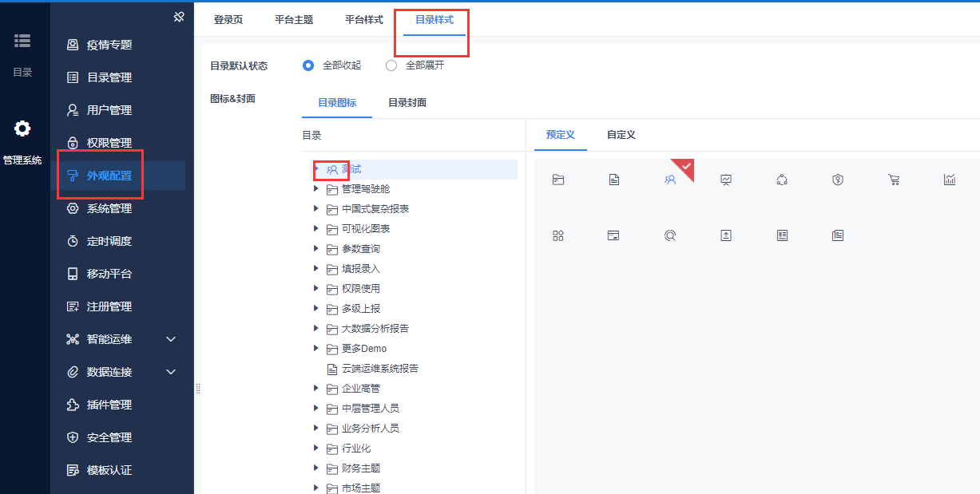Select the two-users icon in predefined icons

tap(670, 180)
